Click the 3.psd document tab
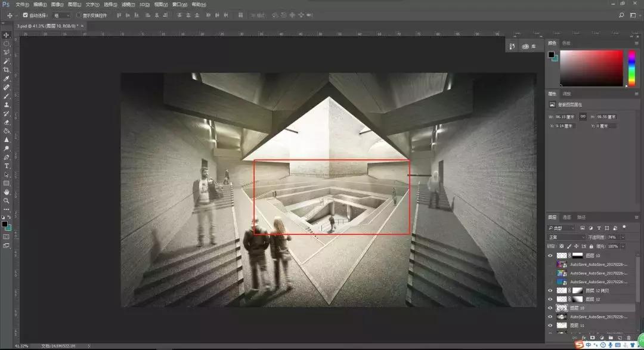Screen dimensions: 644x350 42,26
